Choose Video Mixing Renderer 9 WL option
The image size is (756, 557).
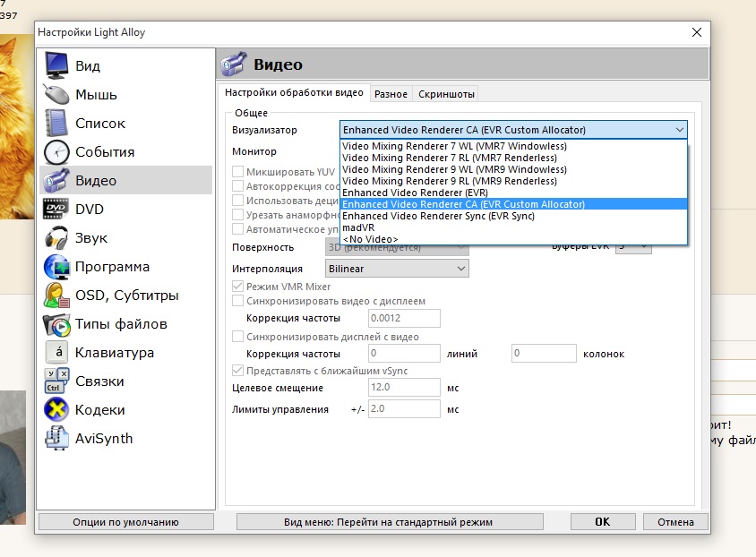click(x=513, y=169)
